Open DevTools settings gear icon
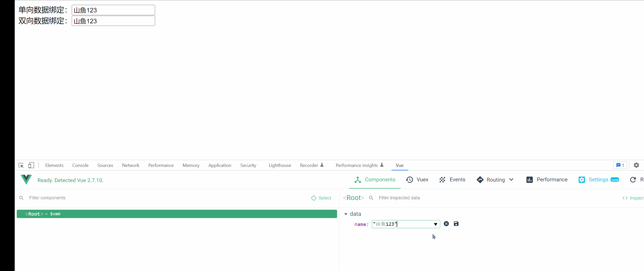 pyautogui.click(x=636, y=165)
